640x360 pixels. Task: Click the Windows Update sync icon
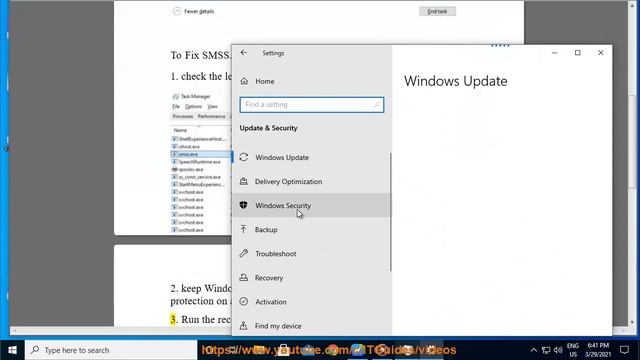point(244,157)
